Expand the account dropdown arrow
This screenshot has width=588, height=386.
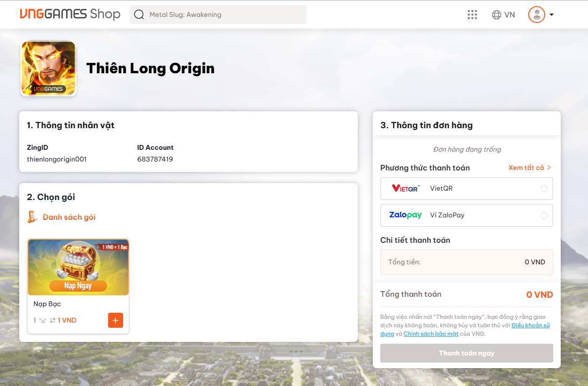tap(551, 15)
